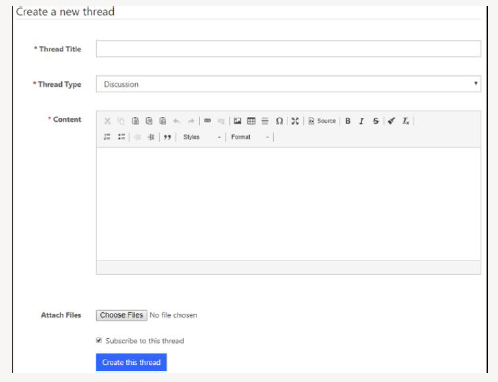Click the Unlink icon
This screenshot has height=382, width=498.
pyautogui.click(x=221, y=121)
